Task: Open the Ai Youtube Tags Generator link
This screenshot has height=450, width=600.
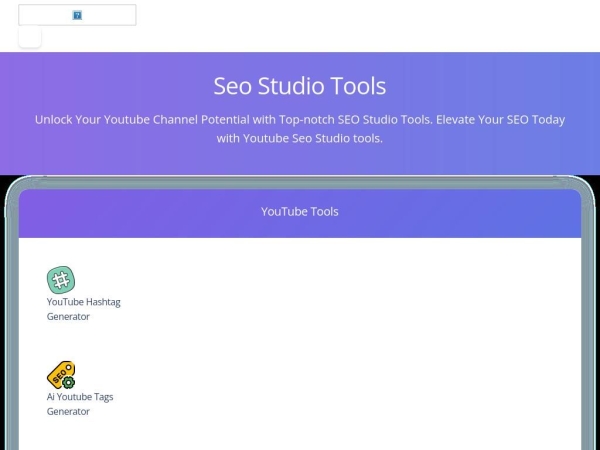Action: [80, 404]
